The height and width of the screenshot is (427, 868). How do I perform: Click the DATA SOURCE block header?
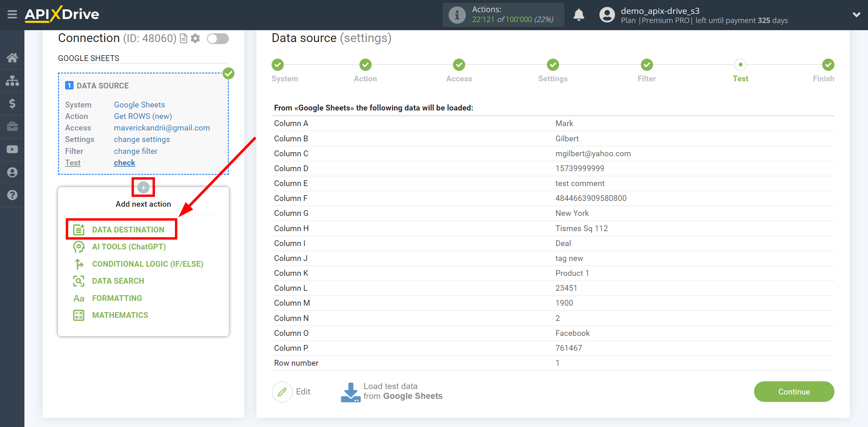102,86
